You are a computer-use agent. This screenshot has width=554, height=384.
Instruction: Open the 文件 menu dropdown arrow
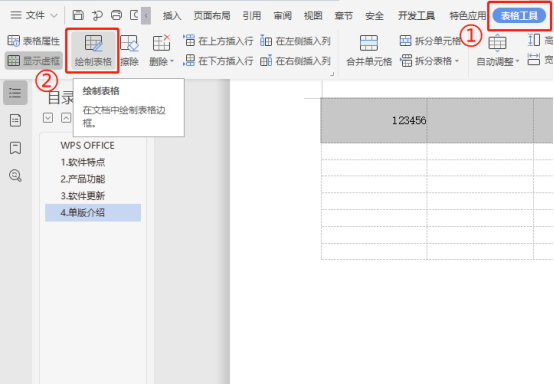point(54,16)
